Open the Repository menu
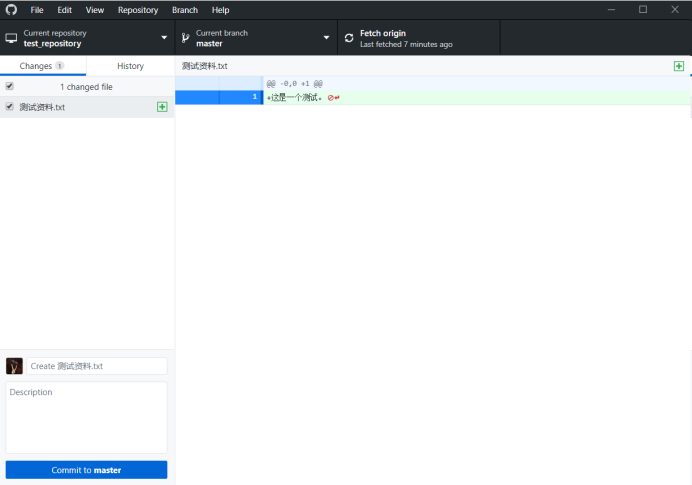Image resolution: width=692 pixels, height=485 pixels. pos(138,10)
